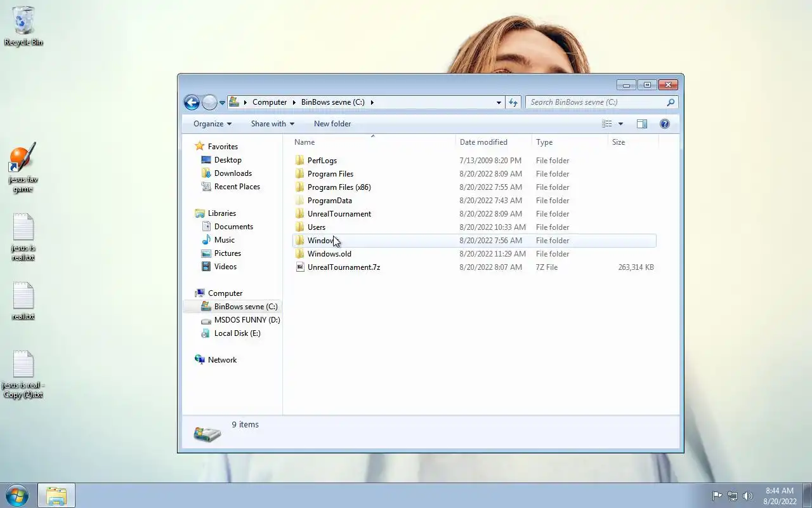Open Explorer Help question mark icon

pos(665,124)
